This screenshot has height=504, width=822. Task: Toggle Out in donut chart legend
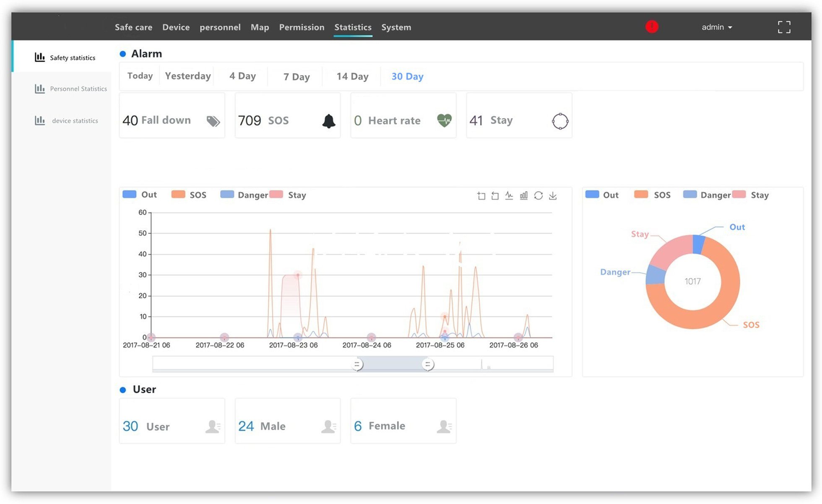(x=602, y=195)
